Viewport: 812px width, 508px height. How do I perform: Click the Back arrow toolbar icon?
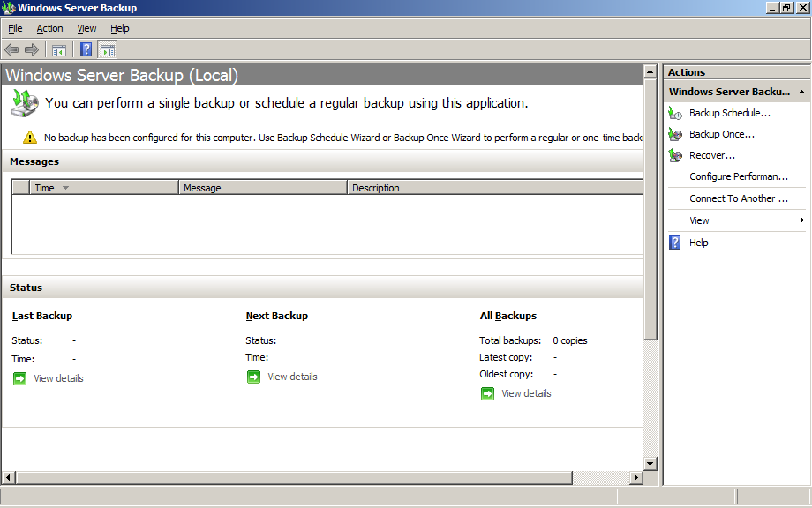tap(11, 50)
